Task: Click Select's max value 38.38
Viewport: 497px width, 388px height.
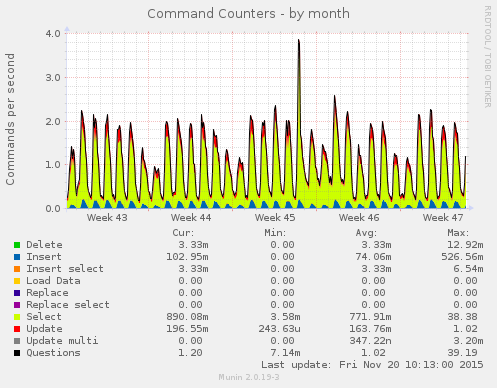Action: [462, 317]
